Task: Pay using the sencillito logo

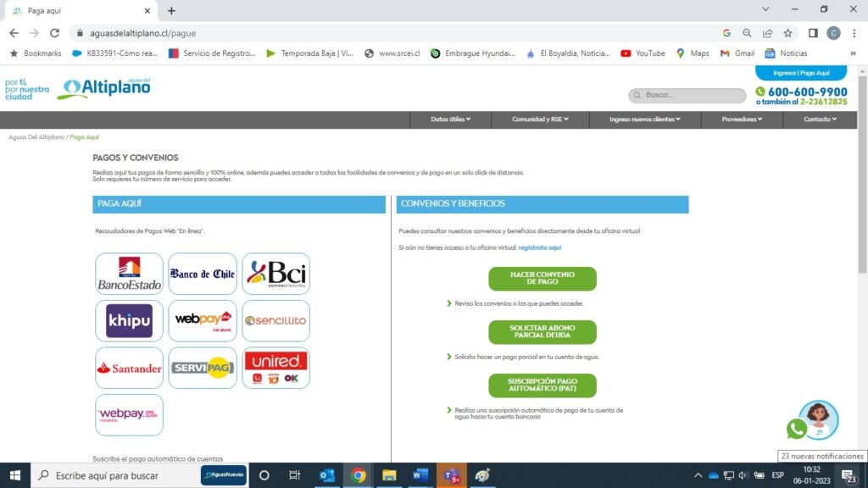Action: click(275, 321)
